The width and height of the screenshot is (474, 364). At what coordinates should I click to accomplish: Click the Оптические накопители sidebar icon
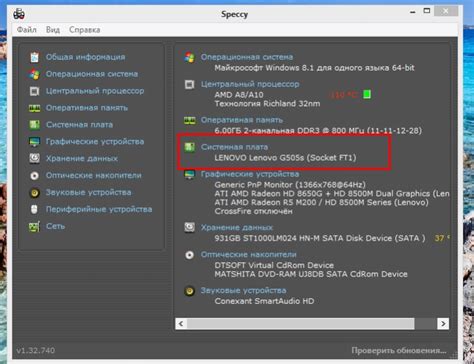pos(34,175)
